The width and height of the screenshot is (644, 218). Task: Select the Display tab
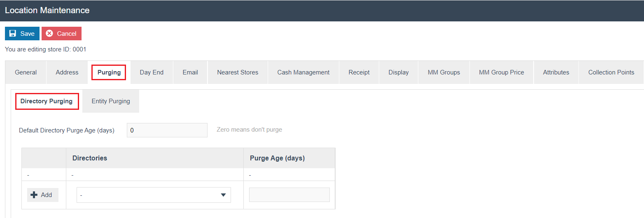(399, 72)
